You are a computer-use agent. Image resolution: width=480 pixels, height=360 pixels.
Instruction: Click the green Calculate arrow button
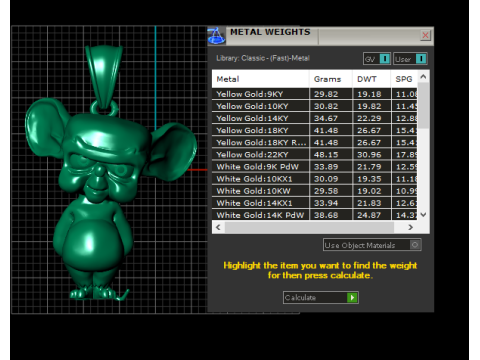(x=352, y=297)
